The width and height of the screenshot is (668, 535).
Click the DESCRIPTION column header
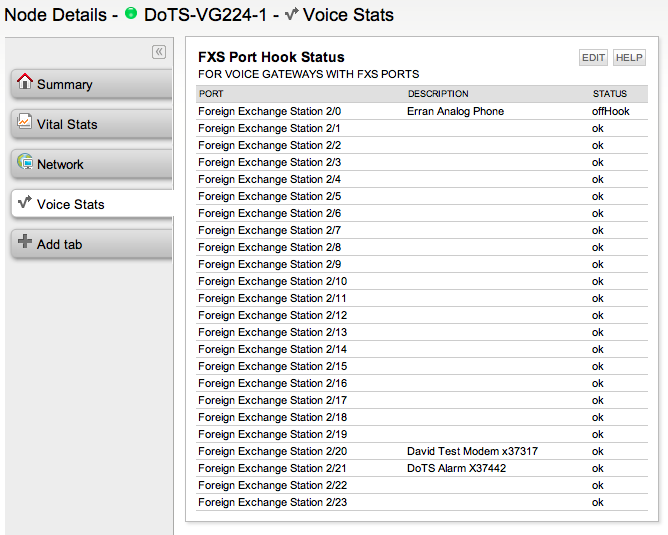tap(438, 94)
